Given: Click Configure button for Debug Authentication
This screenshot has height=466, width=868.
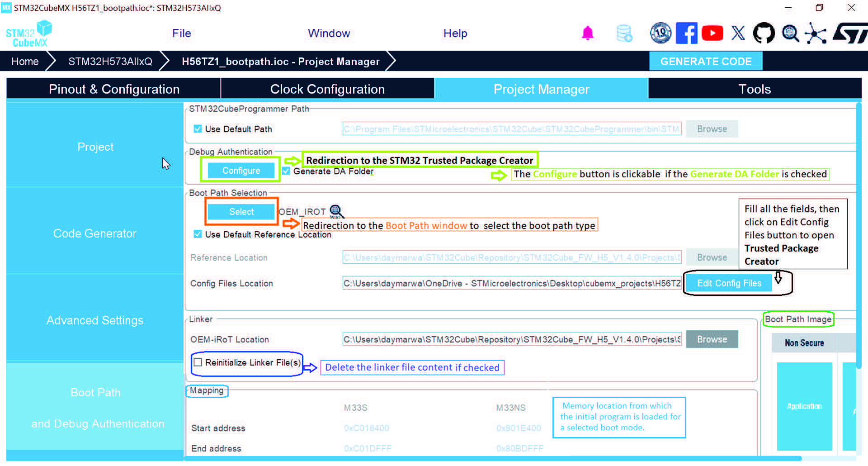Looking at the screenshot, I should [x=241, y=171].
